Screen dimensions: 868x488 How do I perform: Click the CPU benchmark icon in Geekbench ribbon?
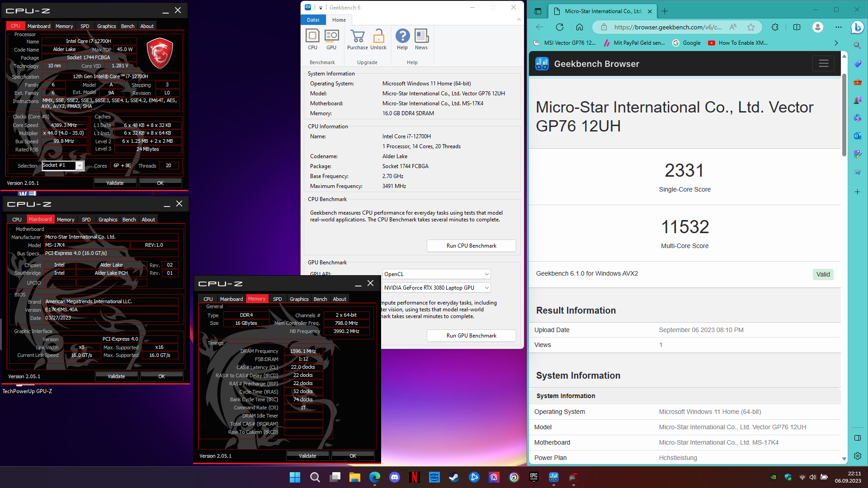pos(312,39)
